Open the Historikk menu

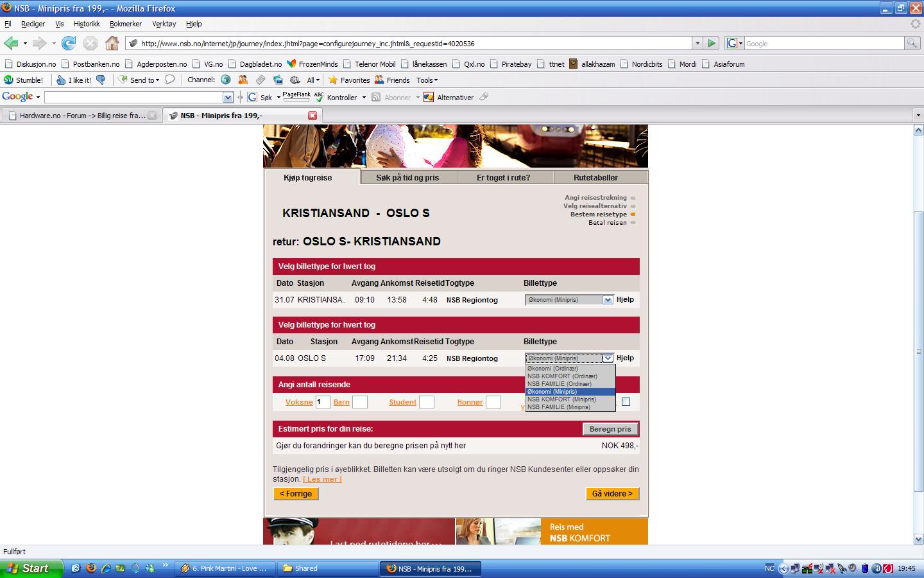click(87, 24)
